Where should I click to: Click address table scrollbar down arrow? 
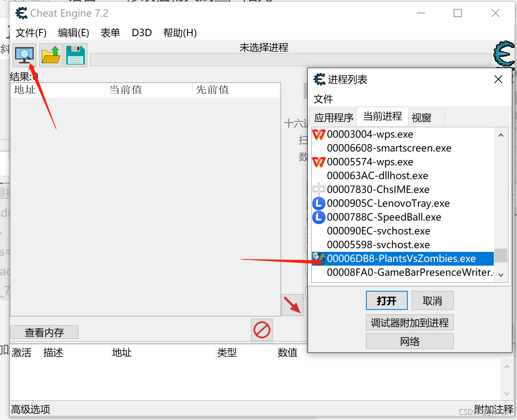point(507,393)
